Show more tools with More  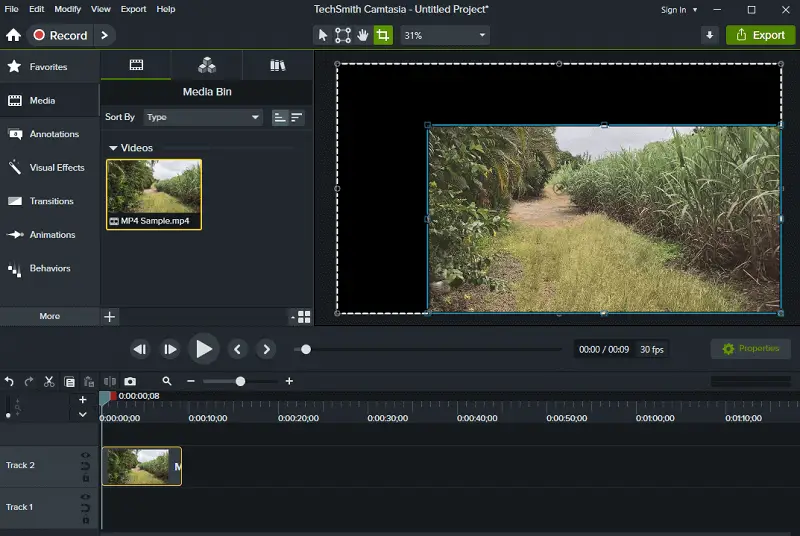pos(49,316)
